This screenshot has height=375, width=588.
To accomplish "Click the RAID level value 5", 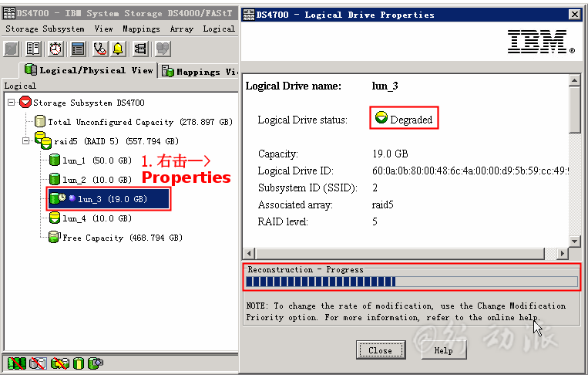I will pos(375,222).
